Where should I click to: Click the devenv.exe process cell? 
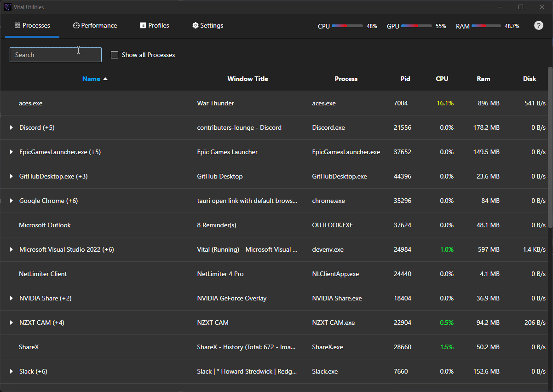coord(328,249)
